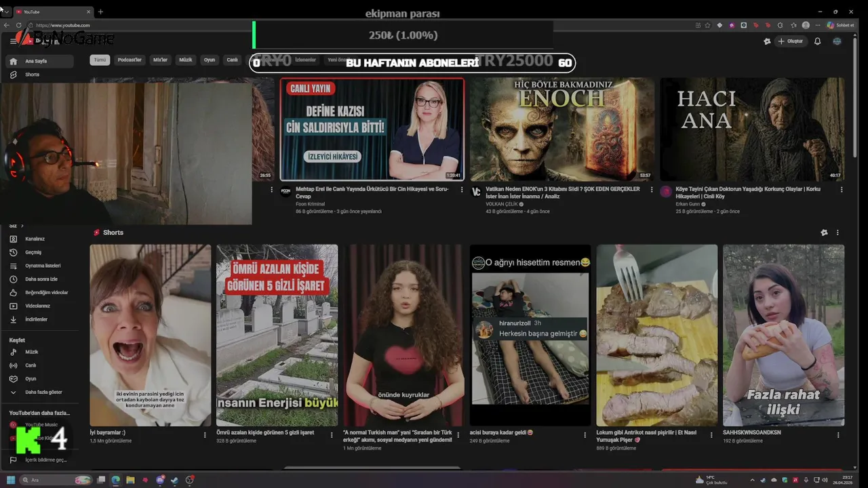Open a new browser tab
The width and height of the screenshot is (868, 488).
coord(100,12)
